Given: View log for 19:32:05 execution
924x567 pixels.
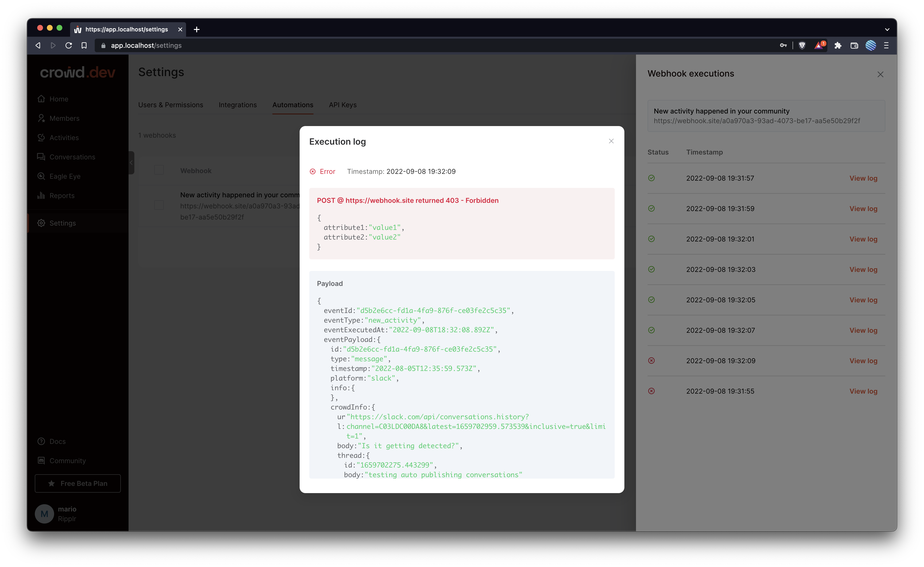Looking at the screenshot, I should (863, 300).
